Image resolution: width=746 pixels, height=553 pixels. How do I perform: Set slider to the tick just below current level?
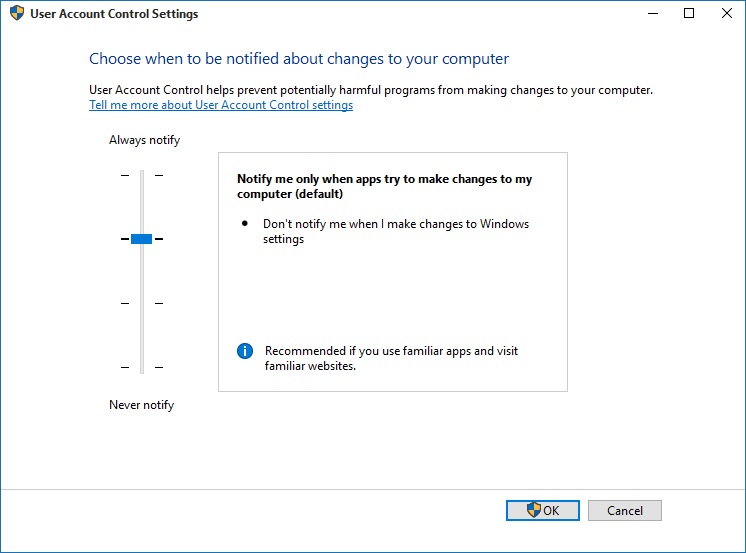pos(142,303)
